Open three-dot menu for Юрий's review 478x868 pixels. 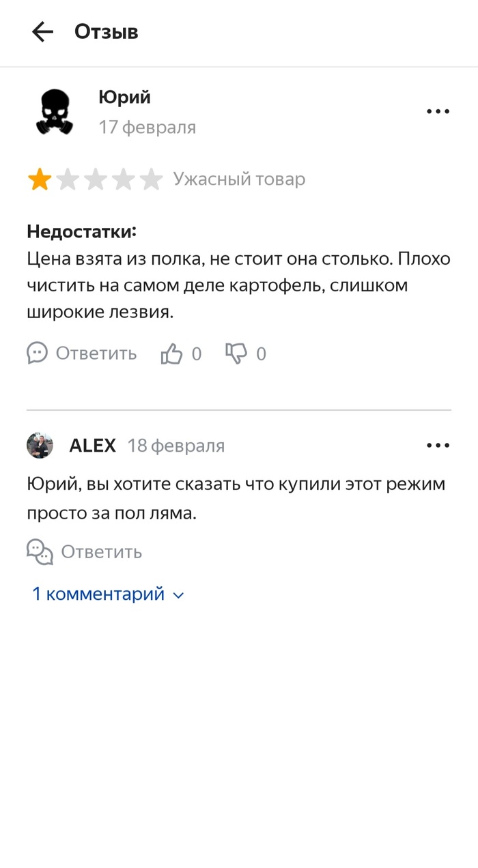pos(438,111)
